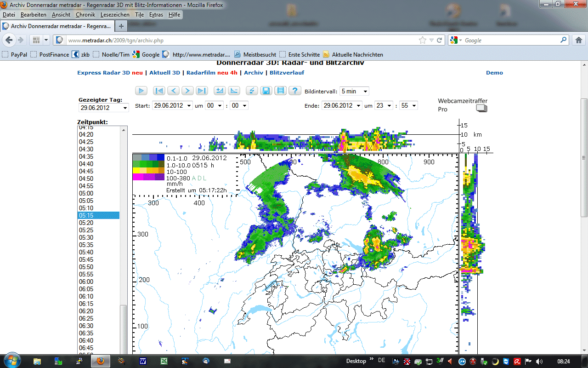Image resolution: width=588 pixels, height=368 pixels.
Task: Click the lightning bolt icon
Action: point(251,91)
